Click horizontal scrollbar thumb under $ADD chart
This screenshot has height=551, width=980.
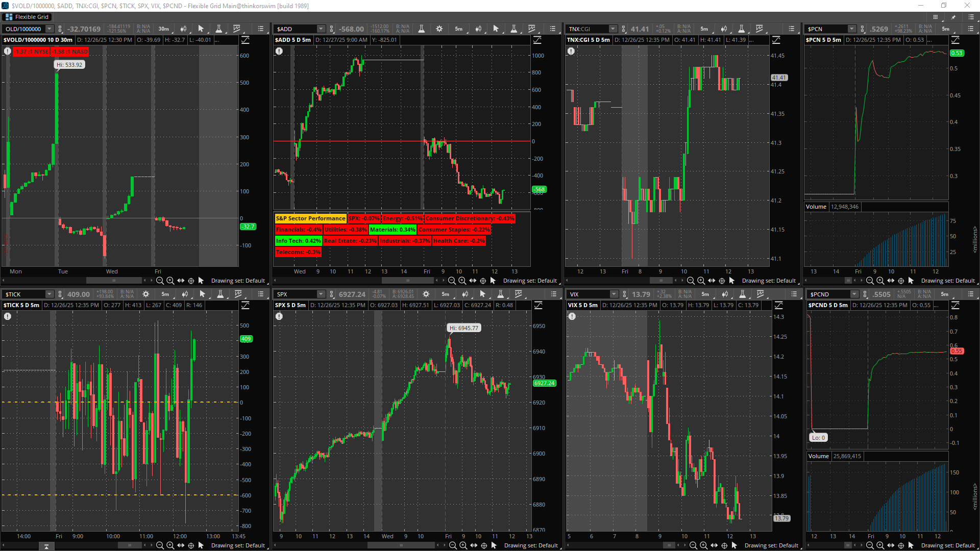click(x=407, y=281)
